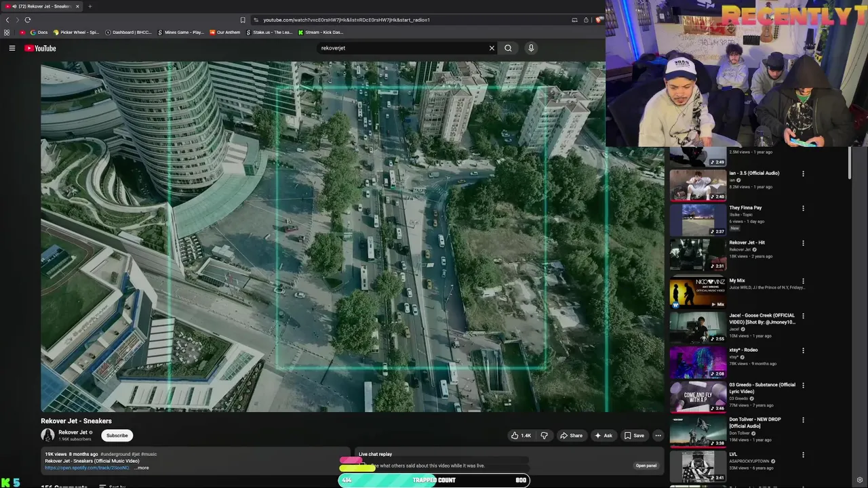Viewport: 868px width, 488px height.
Task: Open 'LVL' video title
Action: pos(733,454)
